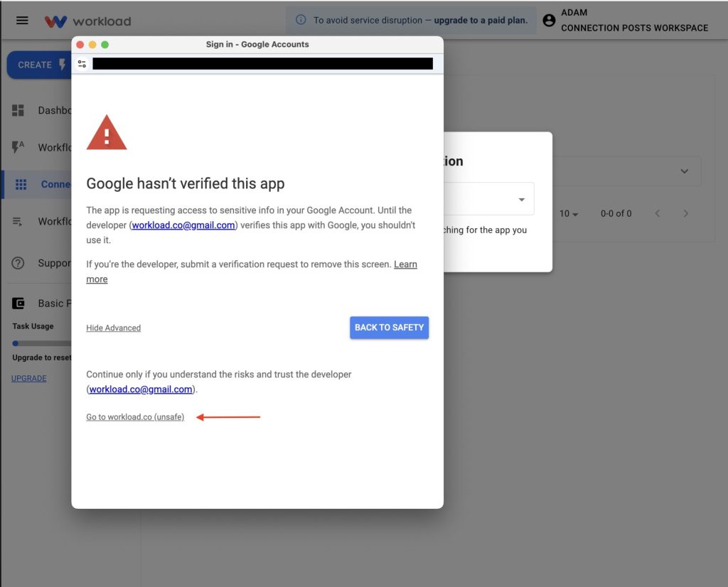Click the Sign in - Google Accounts title bar
728x587 pixels.
point(257,45)
